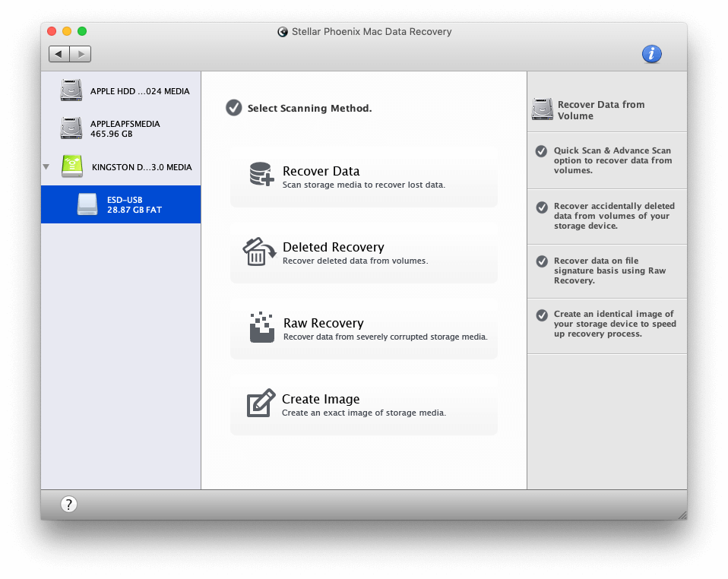The width and height of the screenshot is (728, 579).
Task: Click checkmark beside Quick Scan & Advance Scan
Action: coord(541,151)
